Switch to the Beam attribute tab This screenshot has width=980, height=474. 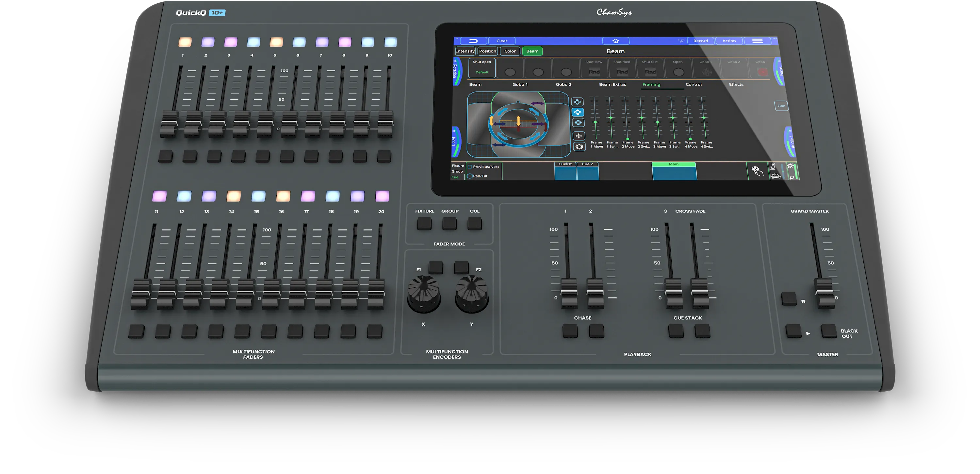[532, 51]
